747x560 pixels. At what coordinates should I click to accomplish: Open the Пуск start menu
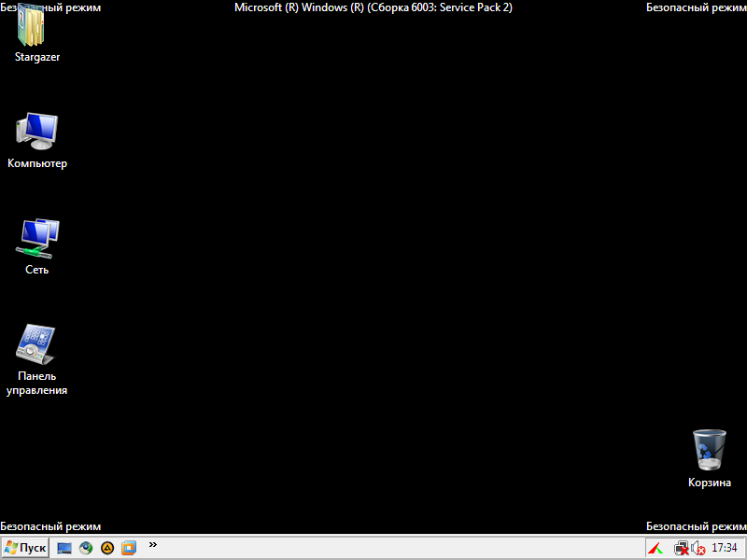click(25, 548)
